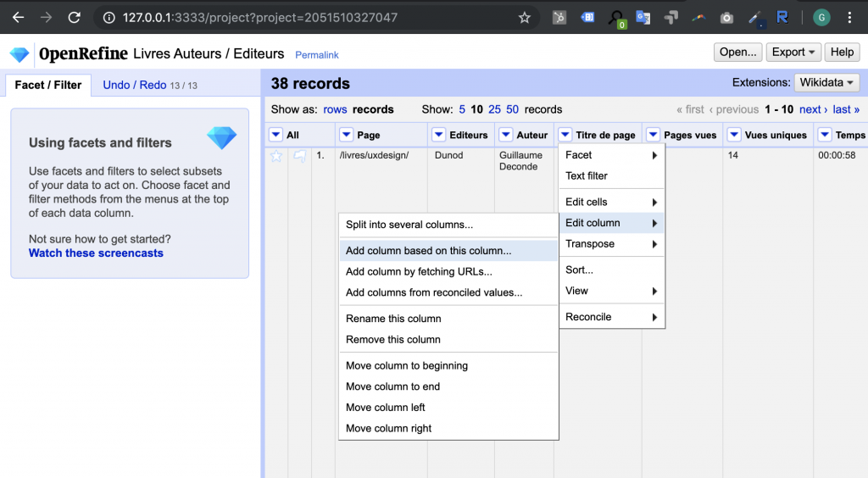Flag row 1 with the flag icon

click(299, 156)
